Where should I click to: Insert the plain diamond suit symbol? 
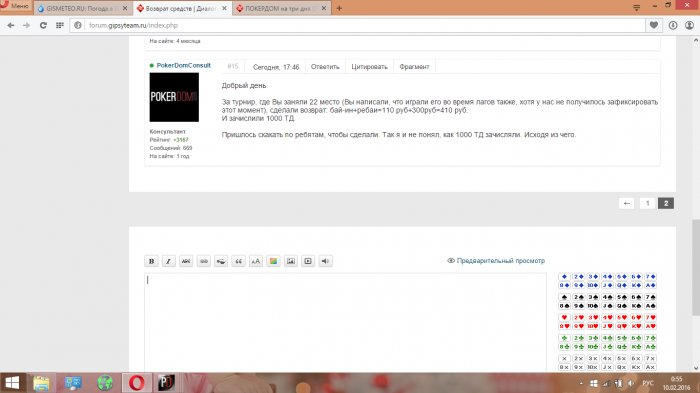click(x=564, y=276)
